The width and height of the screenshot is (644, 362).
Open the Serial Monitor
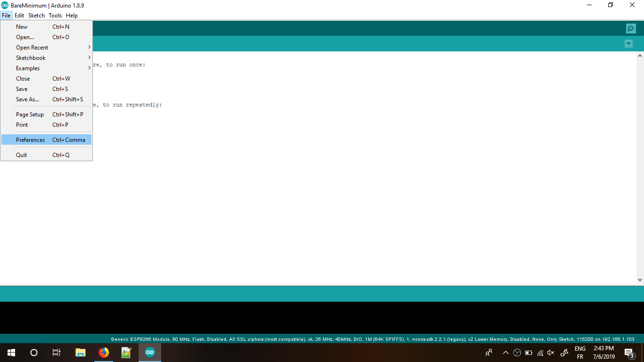630,28
